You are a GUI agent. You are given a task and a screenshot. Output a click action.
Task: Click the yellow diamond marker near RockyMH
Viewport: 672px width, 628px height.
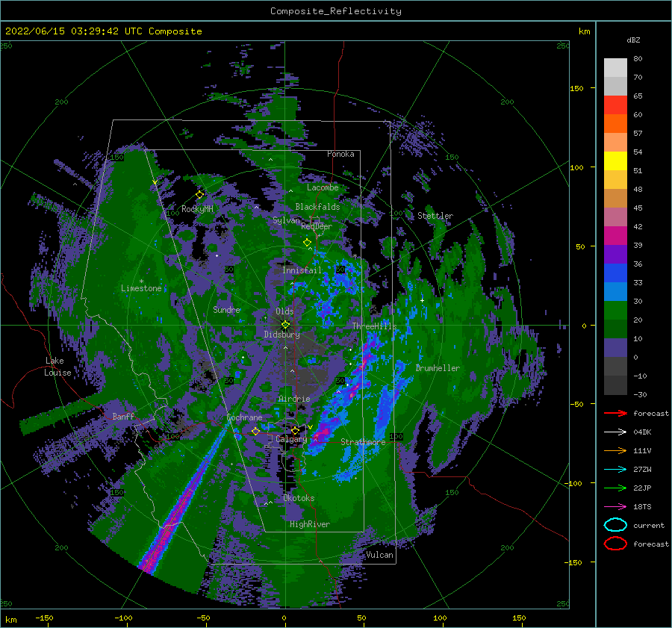coord(199,195)
